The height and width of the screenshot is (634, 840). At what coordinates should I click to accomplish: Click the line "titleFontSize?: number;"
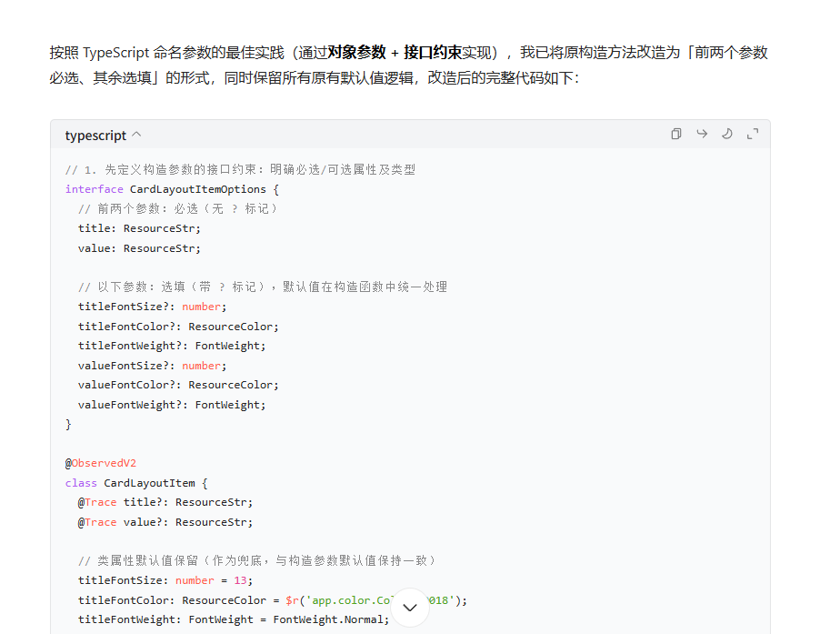coord(152,307)
